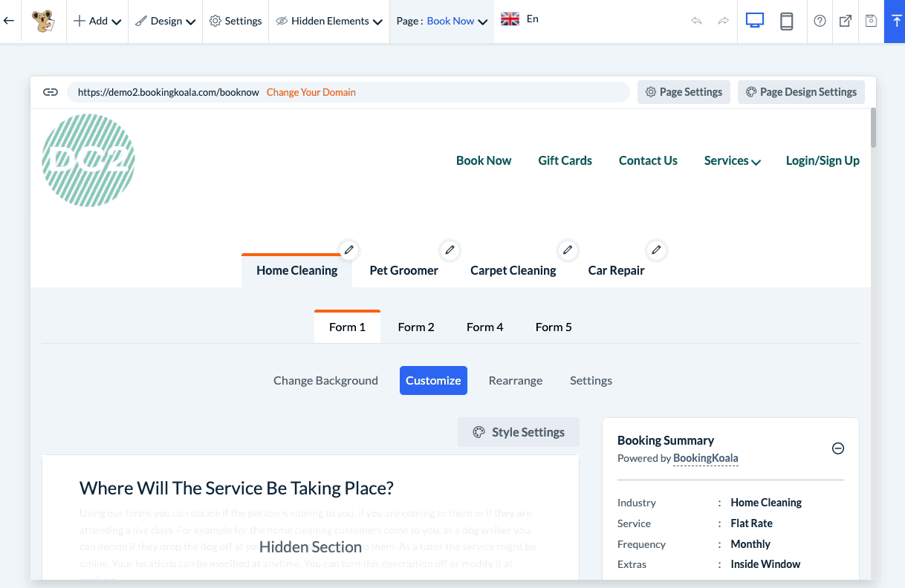
Task: Click the blue publish arrow button
Action: (895, 21)
